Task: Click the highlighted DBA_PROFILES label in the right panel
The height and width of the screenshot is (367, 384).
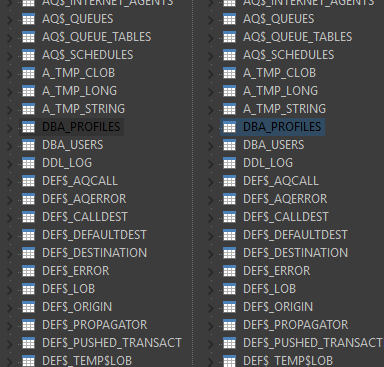Action: [282, 127]
